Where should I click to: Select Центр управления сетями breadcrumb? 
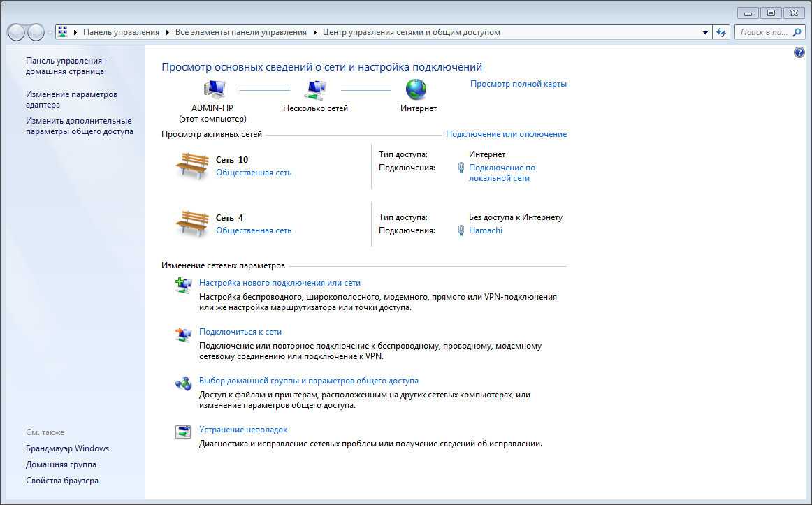tap(412, 32)
